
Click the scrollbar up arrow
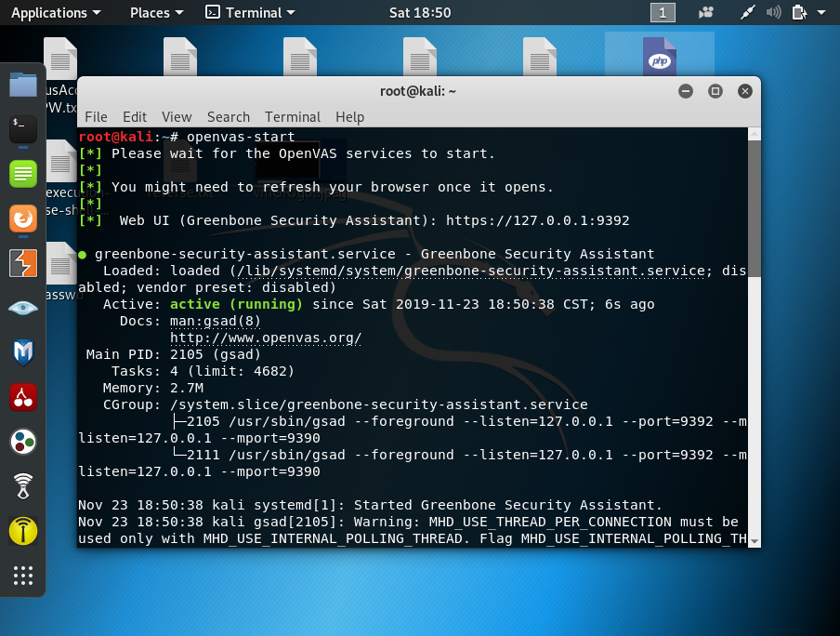click(x=755, y=134)
